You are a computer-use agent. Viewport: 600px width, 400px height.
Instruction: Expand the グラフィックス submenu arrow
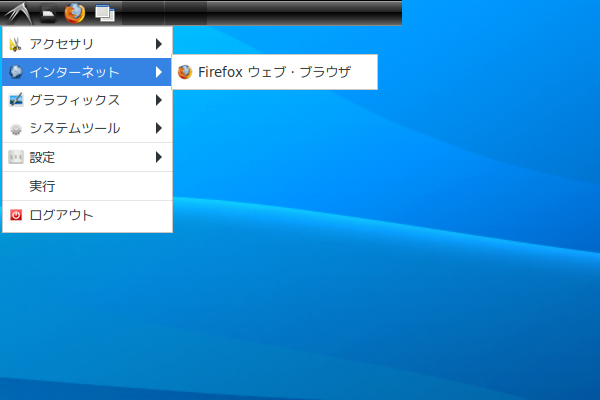tap(159, 100)
